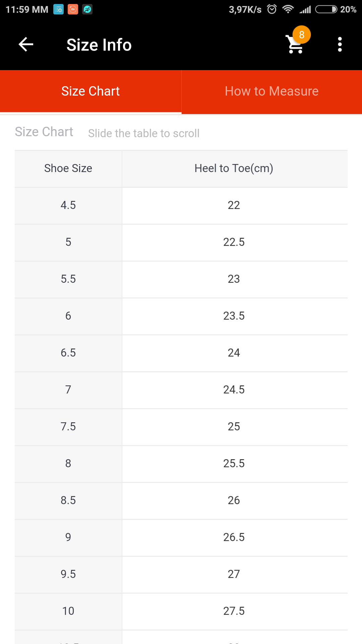The height and width of the screenshot is (644, 362).
Task: Tap the alarm clock status icon
Action: coord(272,9)
